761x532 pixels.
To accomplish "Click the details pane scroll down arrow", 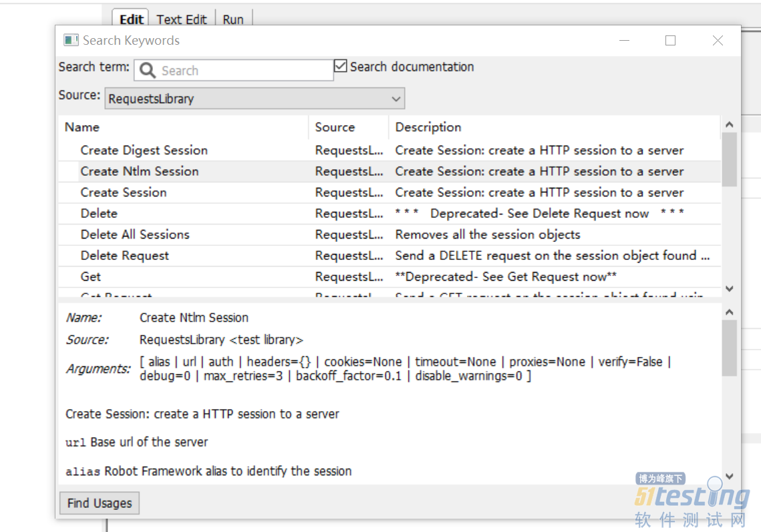I will pyautogui.click(x=729, y=476).
